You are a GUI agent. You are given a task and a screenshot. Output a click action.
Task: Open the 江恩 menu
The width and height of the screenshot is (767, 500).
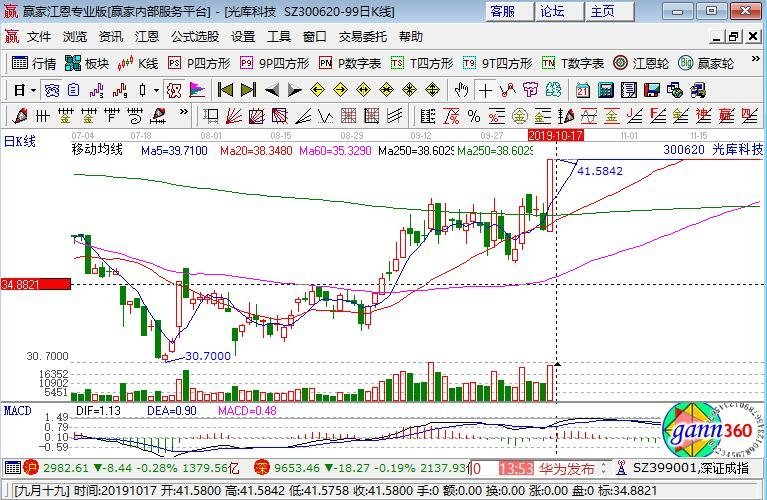point(147,37)
